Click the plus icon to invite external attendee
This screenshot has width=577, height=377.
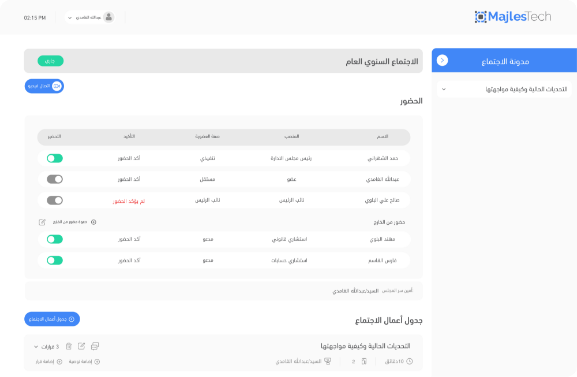point(93,222)
